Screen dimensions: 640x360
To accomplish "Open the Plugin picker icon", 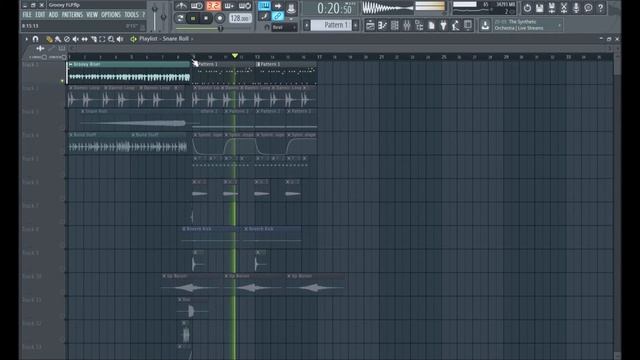I will point(444,26).
